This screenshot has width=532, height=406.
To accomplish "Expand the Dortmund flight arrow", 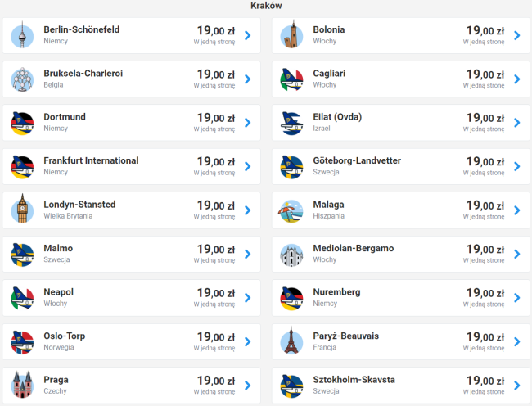I will pos(247,123).
